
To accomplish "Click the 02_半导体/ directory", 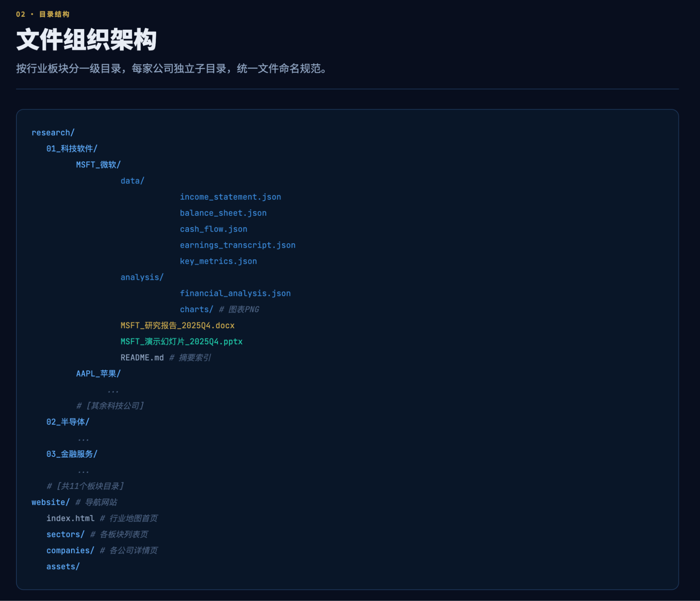I will (68, 422).
